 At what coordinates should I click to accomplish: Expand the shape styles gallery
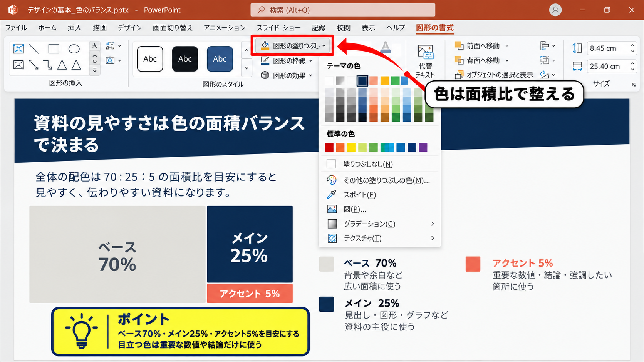click(x=247, y=68)
